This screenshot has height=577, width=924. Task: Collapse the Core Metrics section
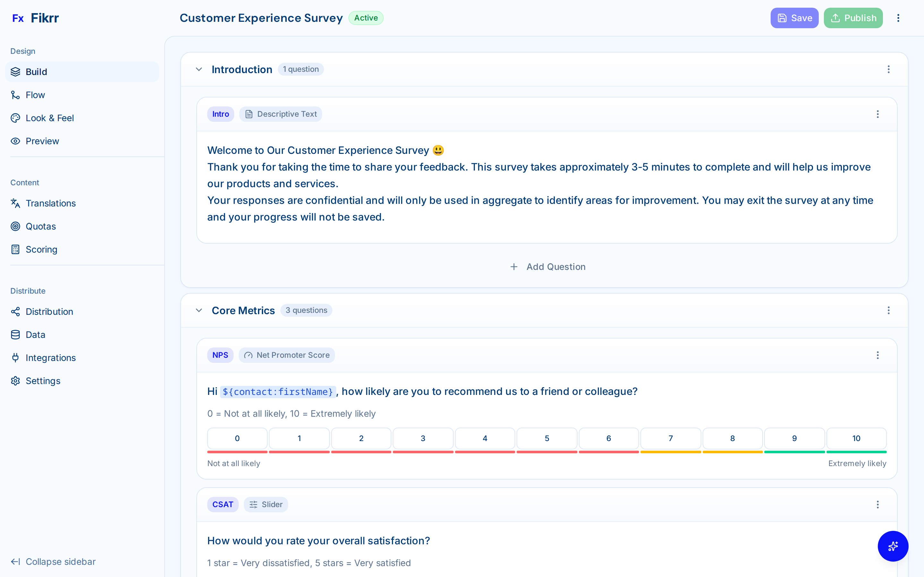(x=199, y=310)
